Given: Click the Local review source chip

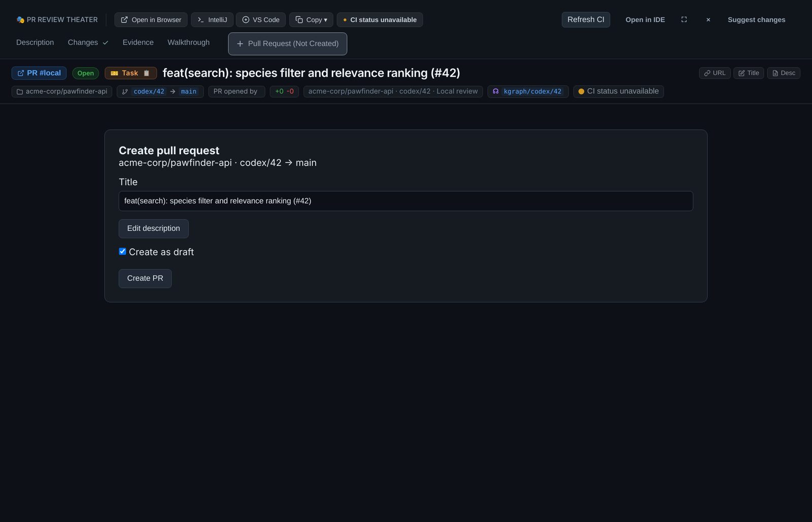Looking at the screenshot, I should [393, 91].
